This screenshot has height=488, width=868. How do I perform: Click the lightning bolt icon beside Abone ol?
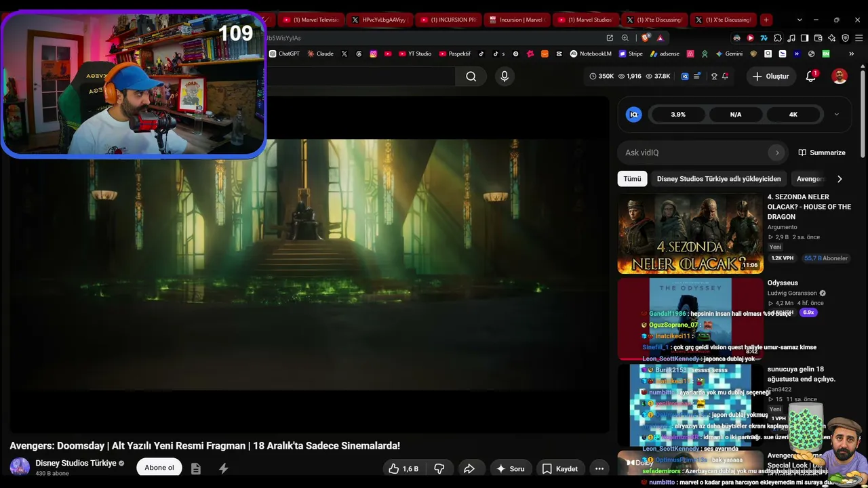coord(223,468)
